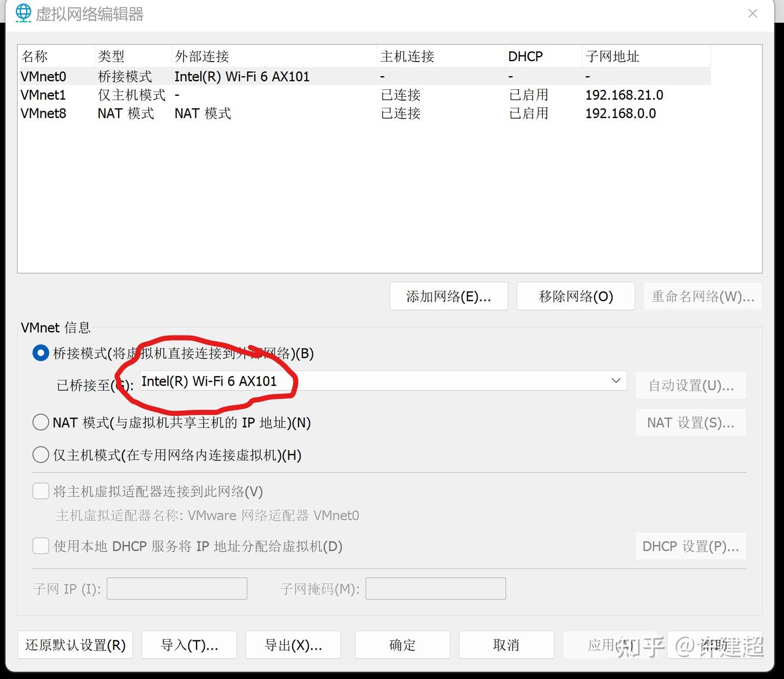
Task: Click the globe icon in the title bar
Action: click(x=23, y=13)
